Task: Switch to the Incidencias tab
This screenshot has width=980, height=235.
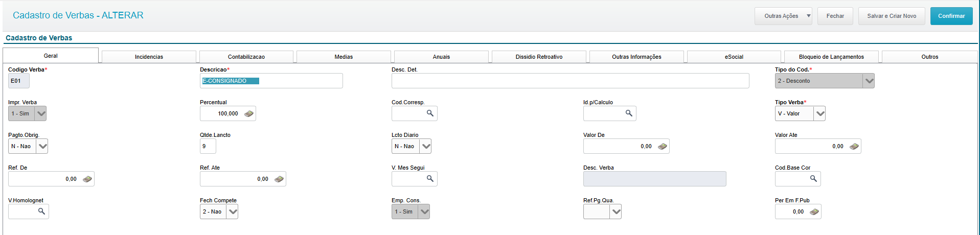Action: (x=149, y=57)
